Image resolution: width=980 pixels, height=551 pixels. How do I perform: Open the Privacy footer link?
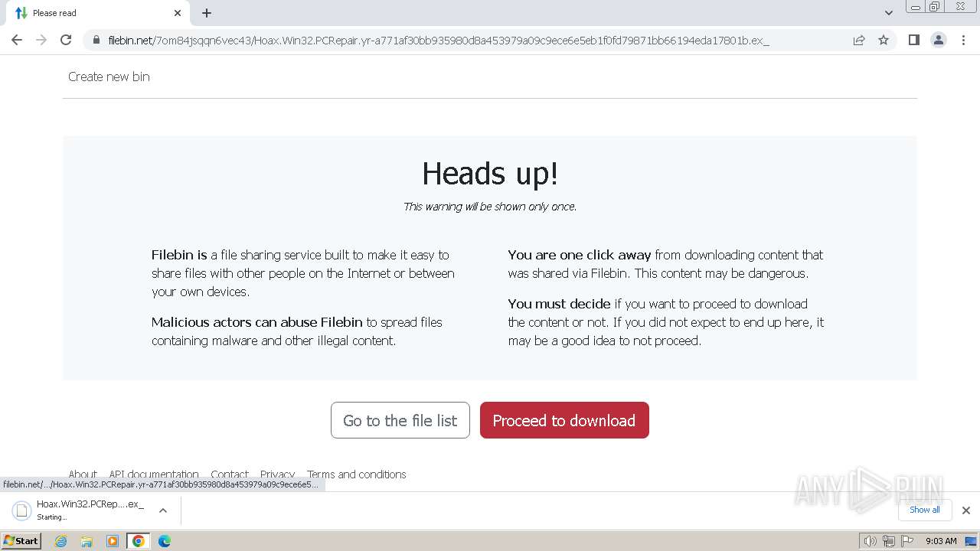(277, 474)
